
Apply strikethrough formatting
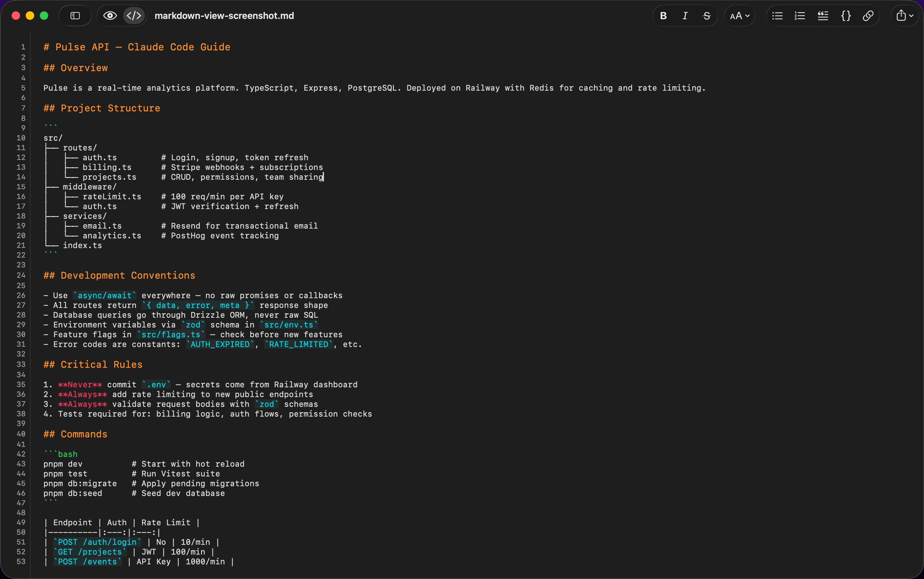point(707,15)
